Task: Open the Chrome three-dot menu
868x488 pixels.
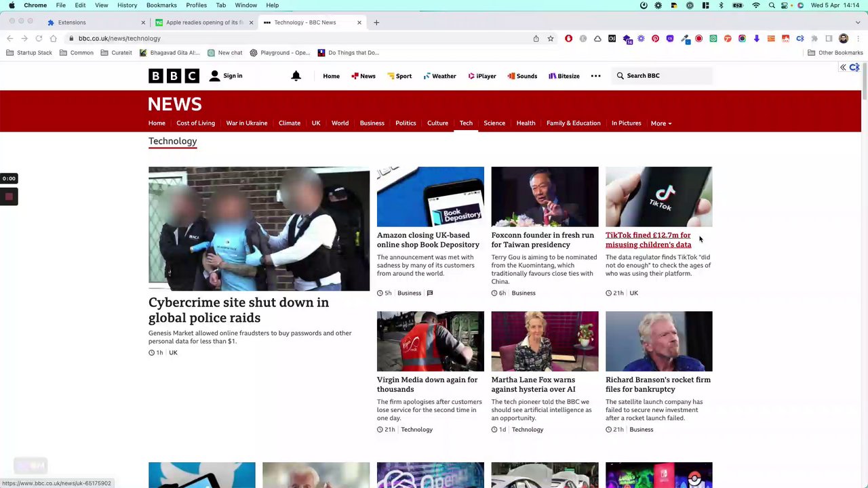Action: pos(858,39)
